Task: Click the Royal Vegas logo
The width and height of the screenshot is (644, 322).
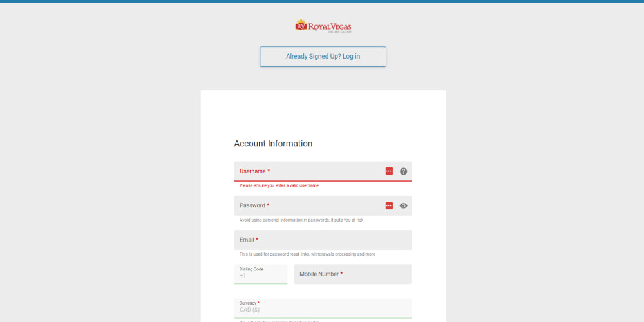Action: tap(323, 26)
